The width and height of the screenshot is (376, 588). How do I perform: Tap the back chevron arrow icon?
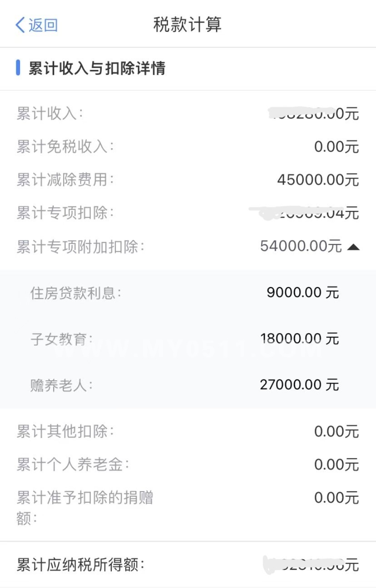[20, 25]
